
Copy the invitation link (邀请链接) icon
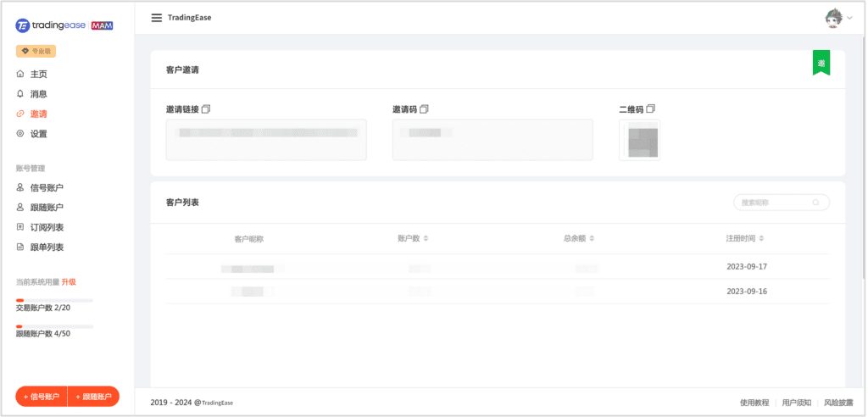pos(206,109)
